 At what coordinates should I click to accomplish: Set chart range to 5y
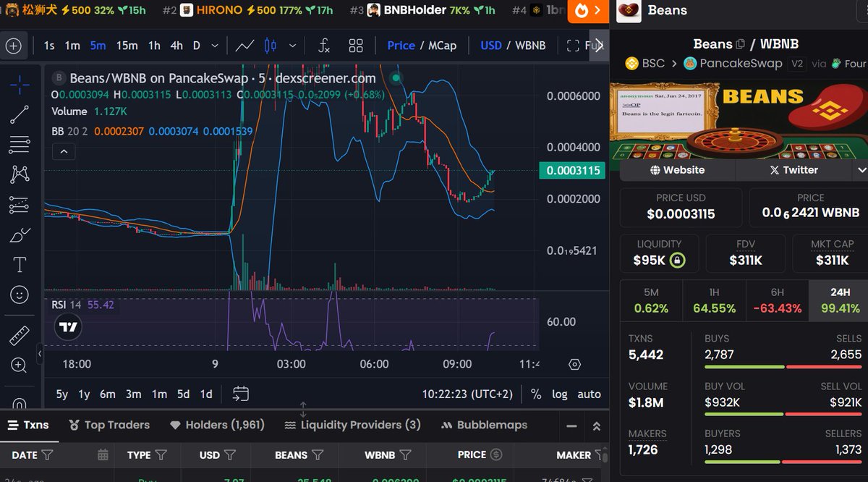point(62,394)
